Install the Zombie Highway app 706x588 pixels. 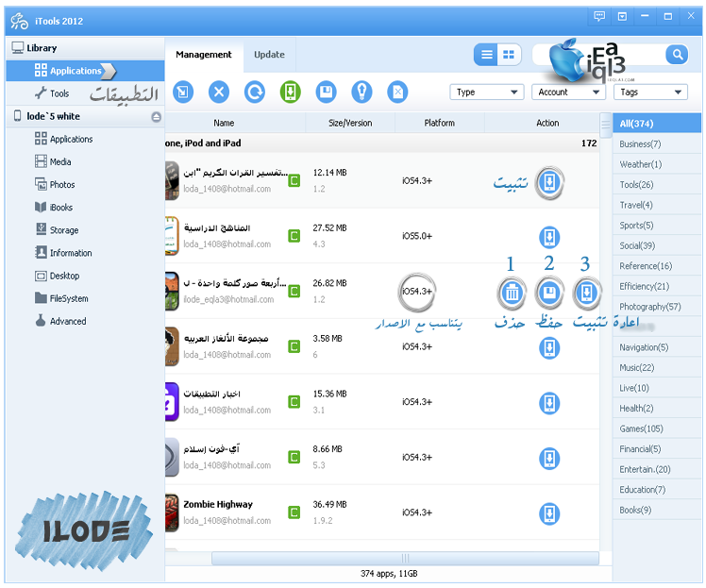click(x=548, y=513)
